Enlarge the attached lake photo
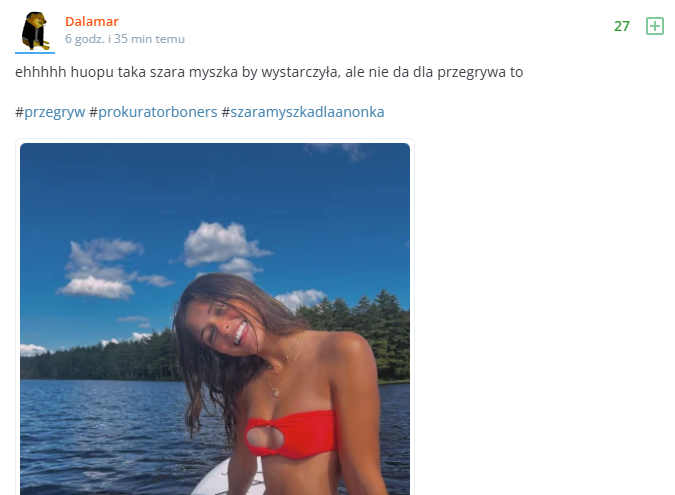Viewport: 675px width, 495px height. [x=215, y=319]
